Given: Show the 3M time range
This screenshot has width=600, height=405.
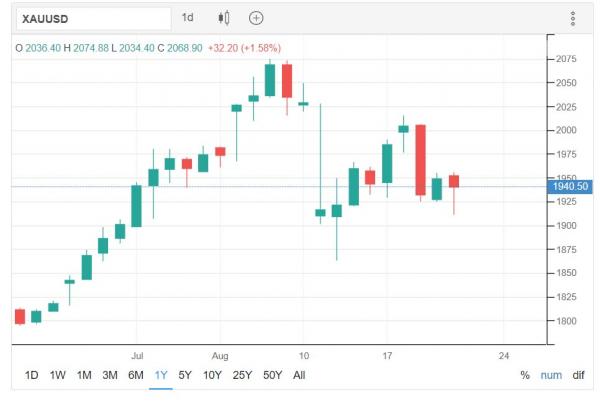Looking at the screenshot, I should [x=110, y=375].
